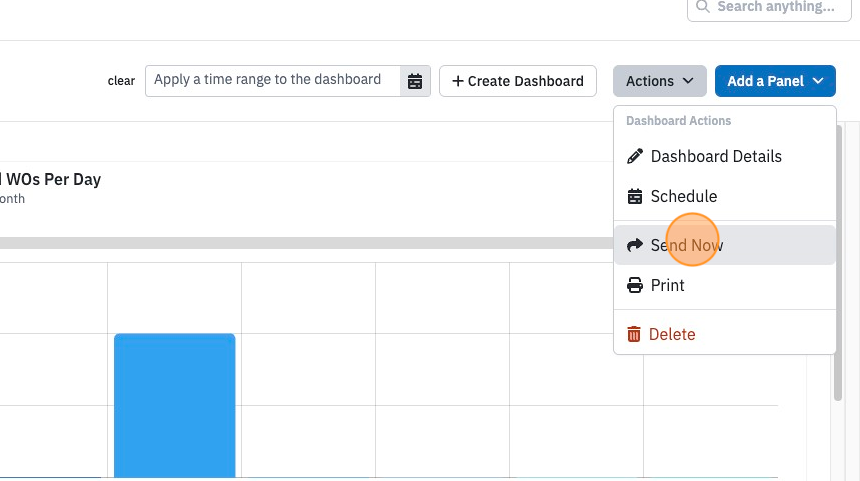Click the share arrow icon for Send Now

coord(635,245)
